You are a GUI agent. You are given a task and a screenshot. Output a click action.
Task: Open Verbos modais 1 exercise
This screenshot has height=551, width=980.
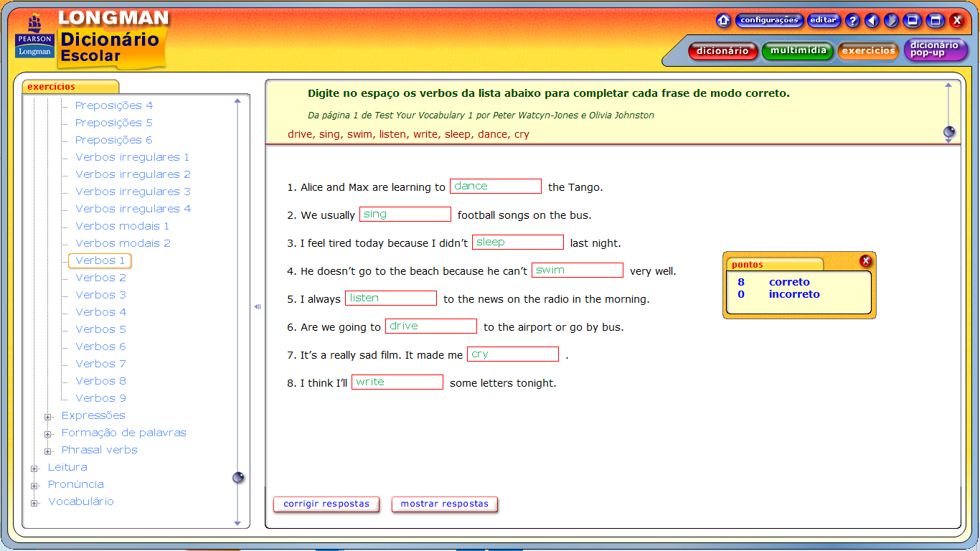pyautogui.click(x=122, y=226)
